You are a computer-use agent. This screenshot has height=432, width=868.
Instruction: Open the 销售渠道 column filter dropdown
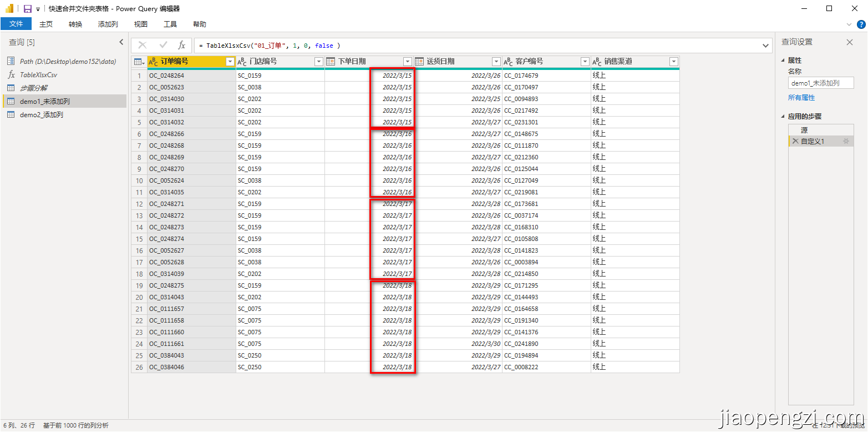[x=674, y=62]
